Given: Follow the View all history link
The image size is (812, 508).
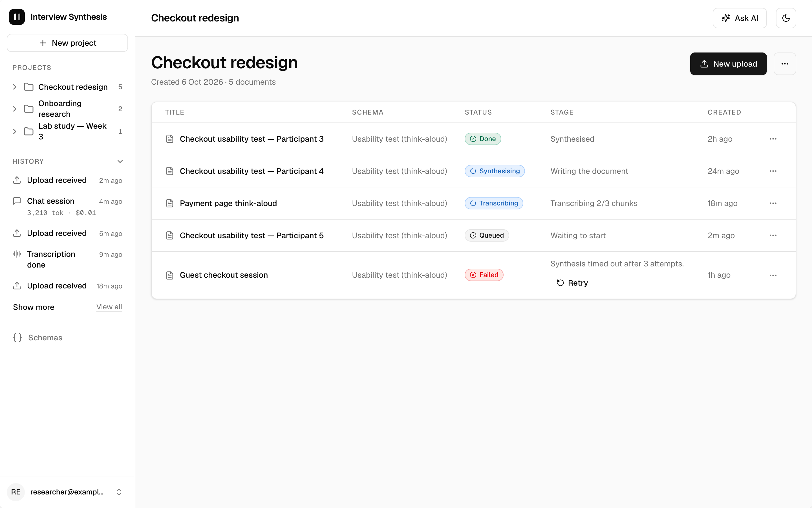Looking at the screenshot, I should coord(109,307).
